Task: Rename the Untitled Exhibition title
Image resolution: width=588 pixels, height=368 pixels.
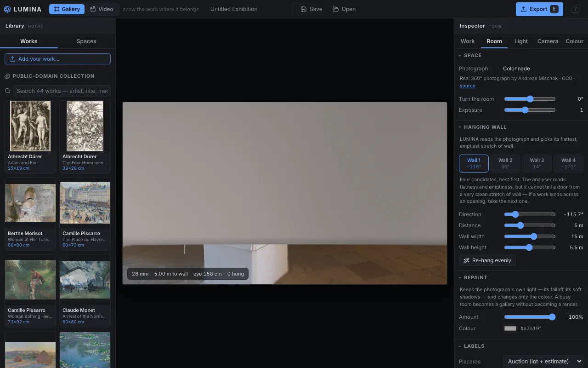Action: tap(234, 9)
